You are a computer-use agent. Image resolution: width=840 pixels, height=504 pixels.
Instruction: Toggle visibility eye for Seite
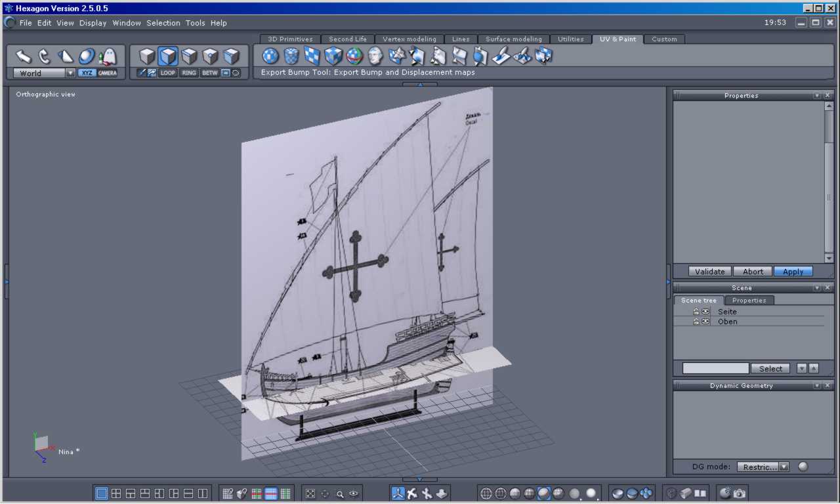(705, 312)
